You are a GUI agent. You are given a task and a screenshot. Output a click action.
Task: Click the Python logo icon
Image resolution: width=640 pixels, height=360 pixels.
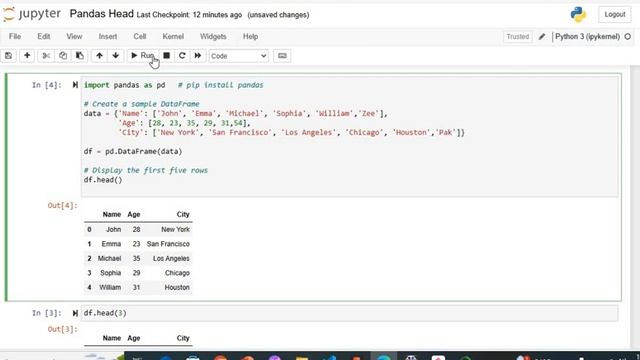(578, 15)
